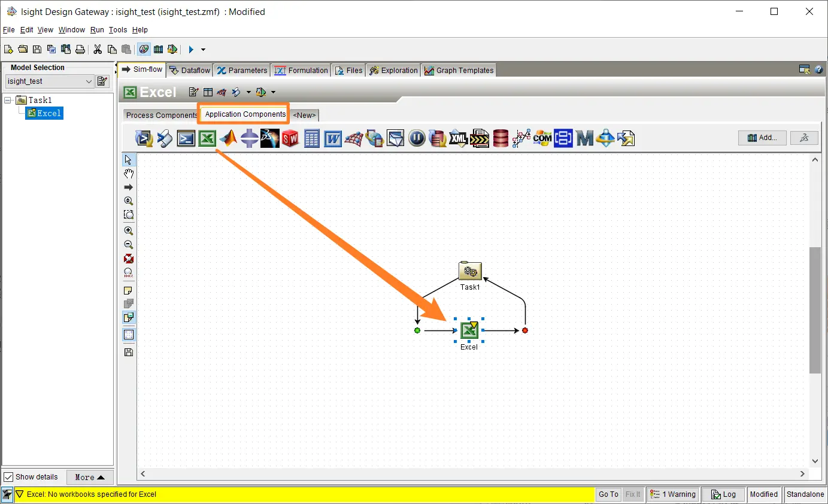Collapse the Task1 tree node
This screenshot has width=828, height=504.
pos(8,100)
